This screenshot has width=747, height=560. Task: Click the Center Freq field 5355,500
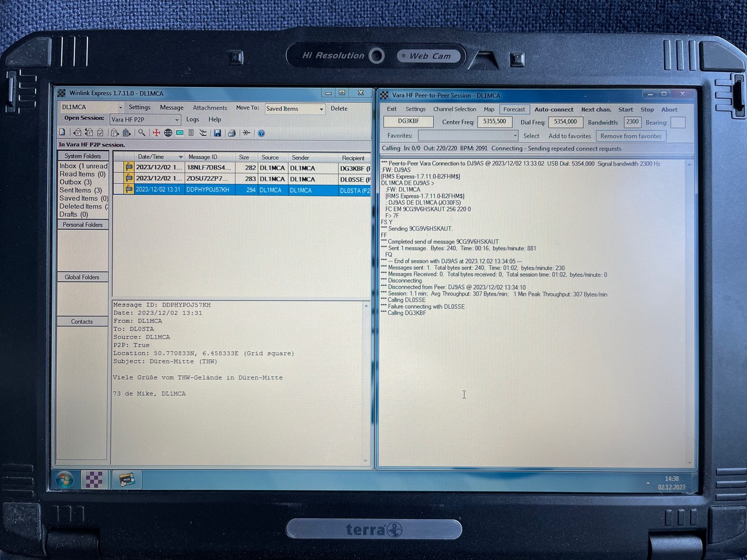tap(495, 121)
